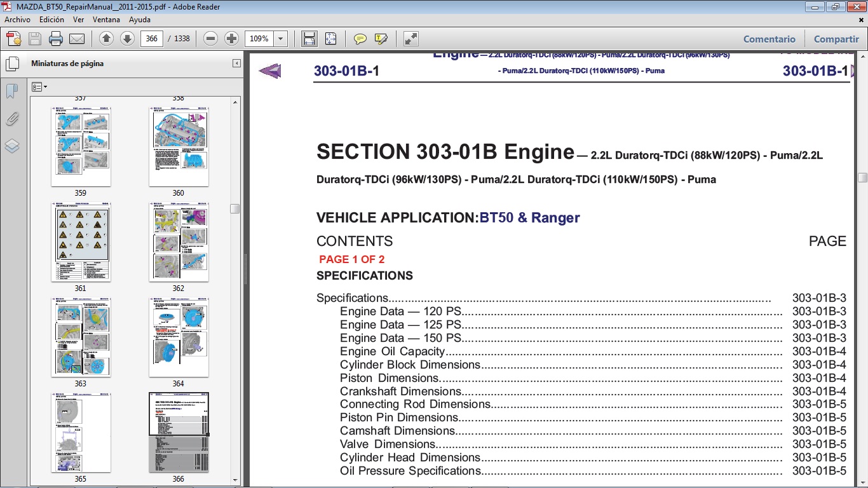868x488 pixels.
Task: Open the Camshaft Dimensions entry
Action: 593,431
